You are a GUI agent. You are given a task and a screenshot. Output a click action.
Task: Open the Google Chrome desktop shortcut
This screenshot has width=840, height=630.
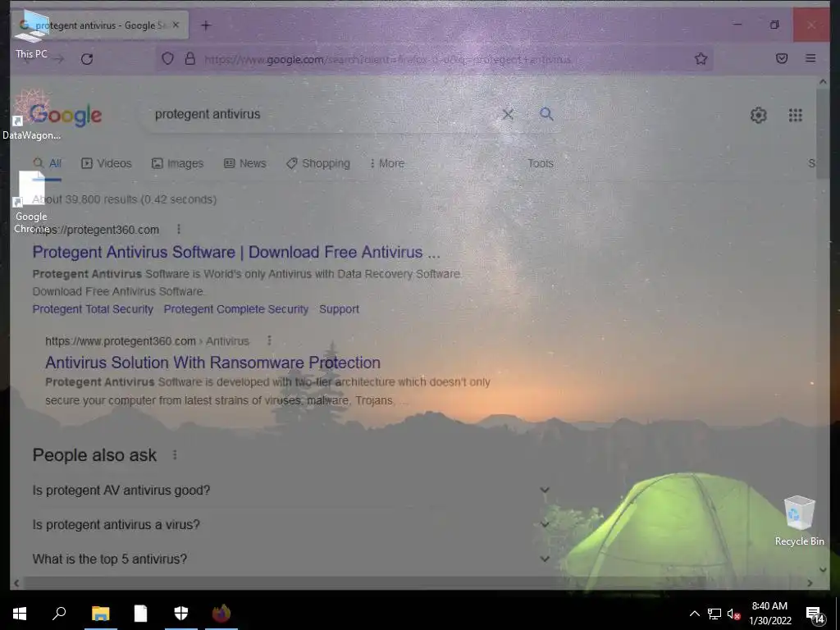point(31,202)
